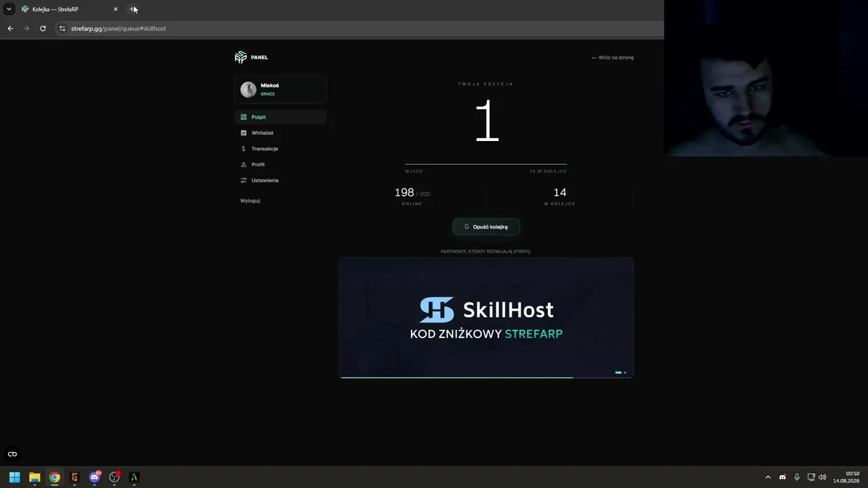Select the Pulpit menu item

coord(280,117)
